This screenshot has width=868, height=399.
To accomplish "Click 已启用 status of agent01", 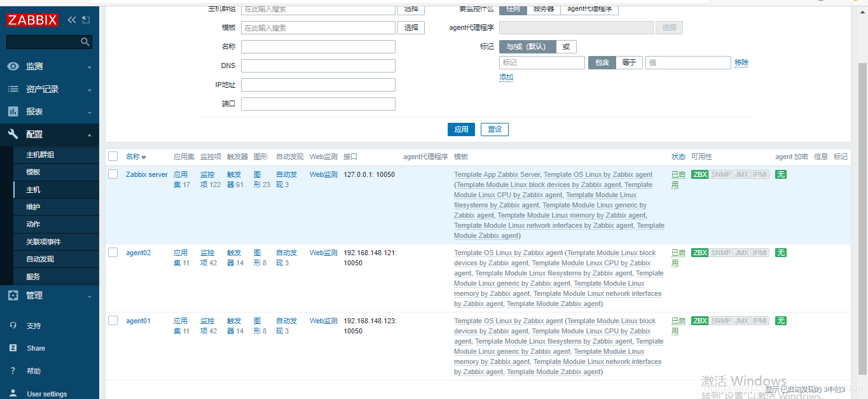I will click(678, 326).
